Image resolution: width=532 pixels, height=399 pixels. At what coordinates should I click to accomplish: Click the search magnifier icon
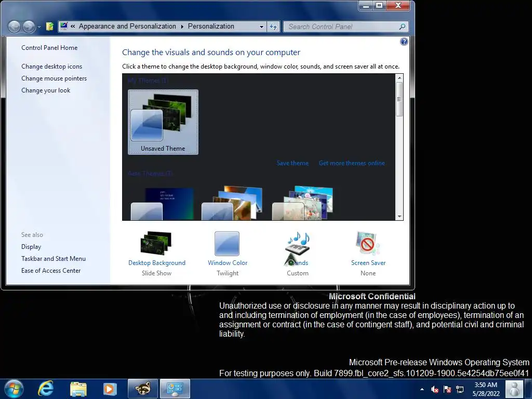pyautogui.click(x=403, y=26)
